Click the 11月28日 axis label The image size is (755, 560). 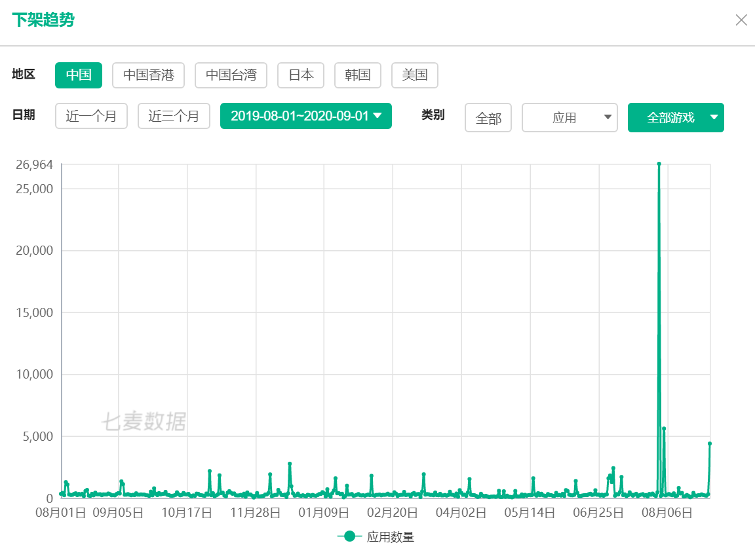coord(255,513)
